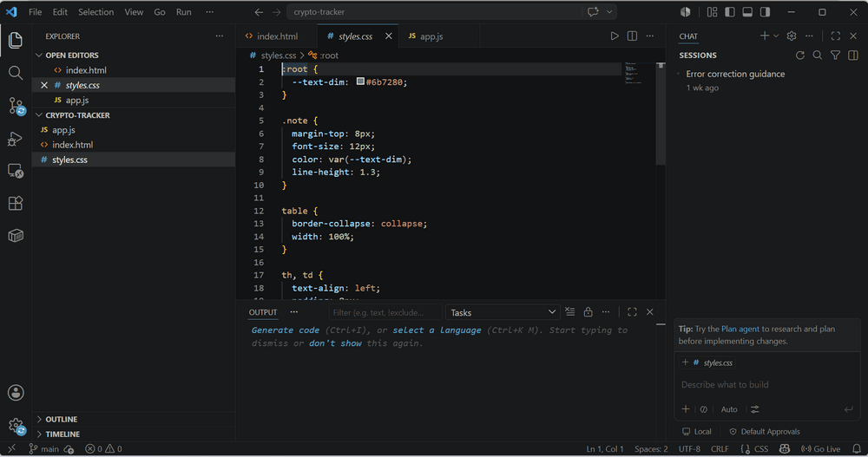Go back in navigation history

pyautogui.click(x=259, y=11)
